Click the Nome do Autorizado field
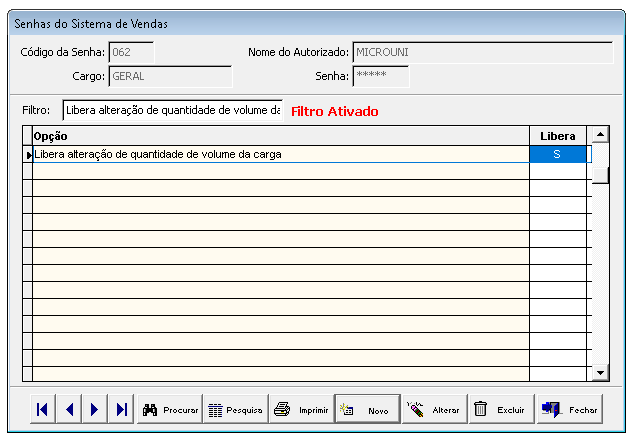The height and width of the screenshot is (441, 635). pyautogui.click(x=482, y=52)
